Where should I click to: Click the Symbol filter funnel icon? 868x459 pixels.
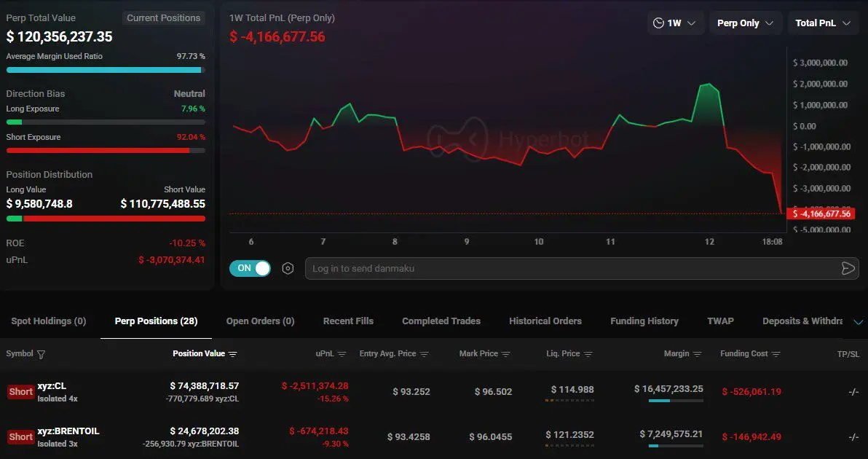[x=41, y=354]
